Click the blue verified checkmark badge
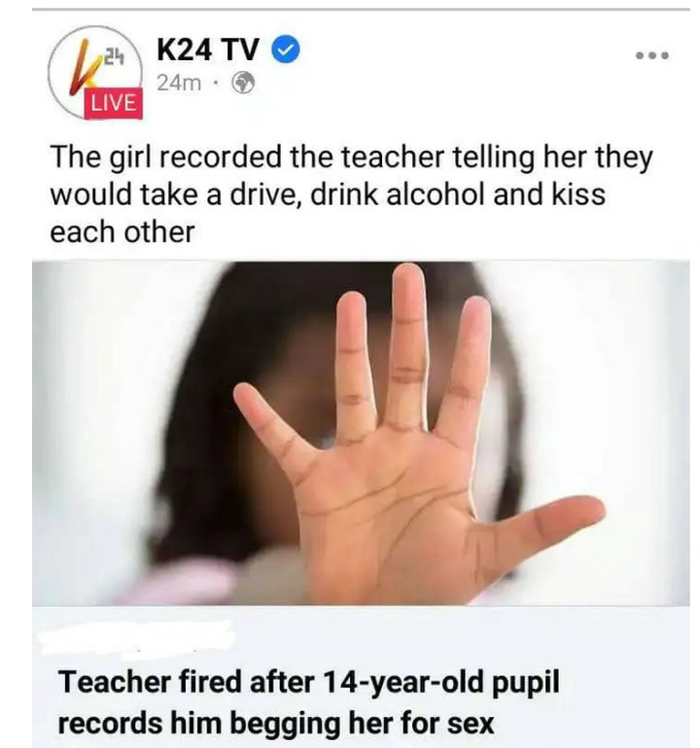This screenshot has height=748, width=700. 286,50
